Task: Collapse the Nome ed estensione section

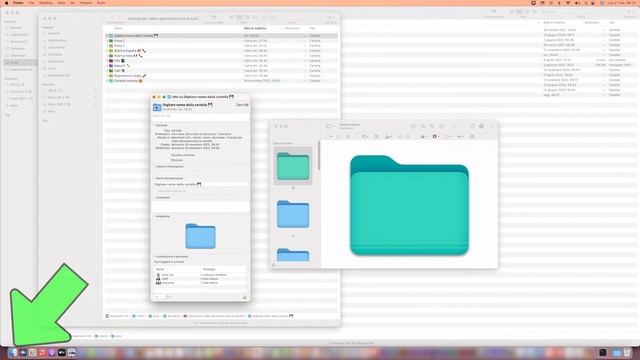Action: 154,178
